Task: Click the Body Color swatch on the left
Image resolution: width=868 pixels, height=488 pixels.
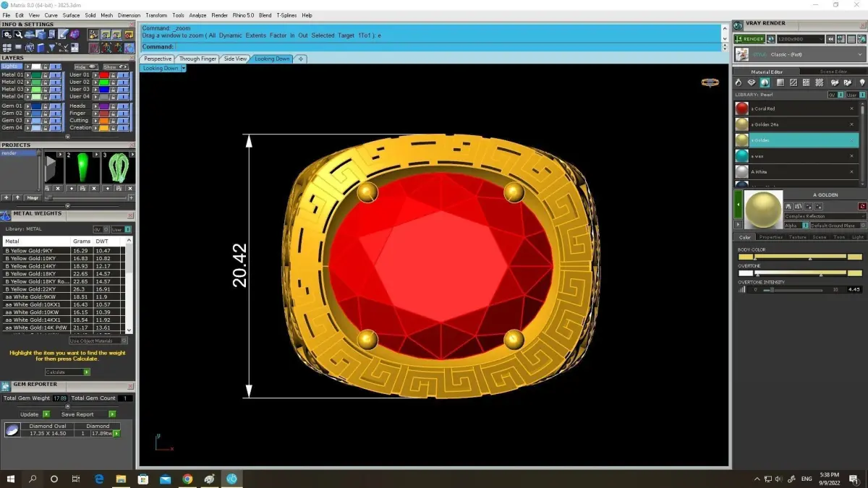Action: (x=745, y=257)
